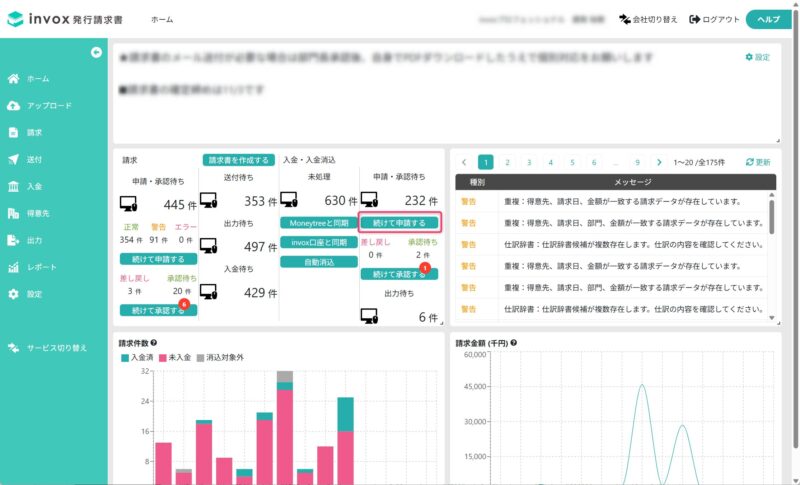This screenshot has height=485, width=800.
Task: Click monitor icon beside 445 件
Action: tap(128, 204)
